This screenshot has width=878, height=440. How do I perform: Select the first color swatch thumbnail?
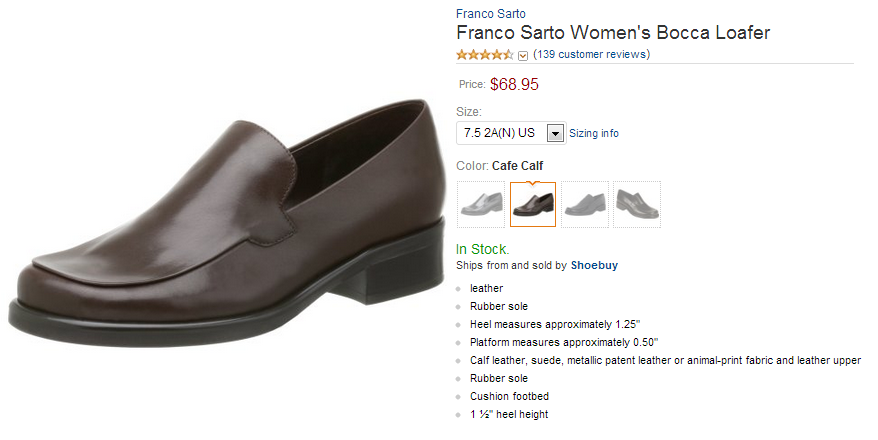tap(482, 204)
